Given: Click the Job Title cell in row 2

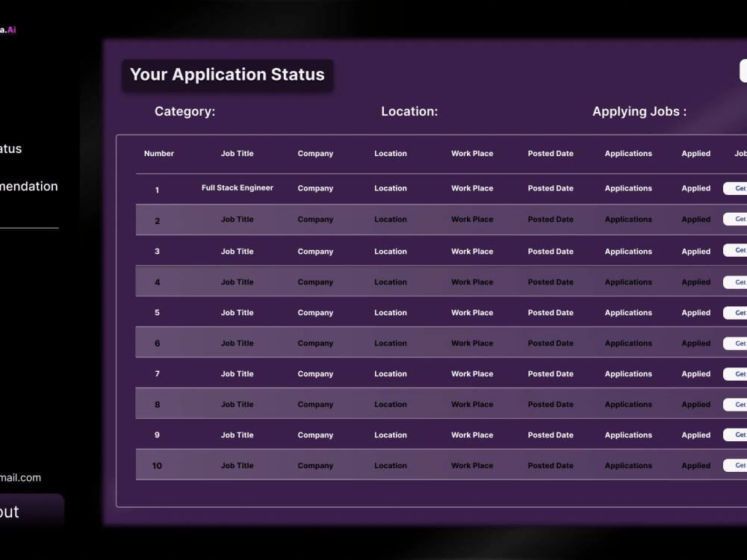Looking at the screenshot, I should click(238, 219).
